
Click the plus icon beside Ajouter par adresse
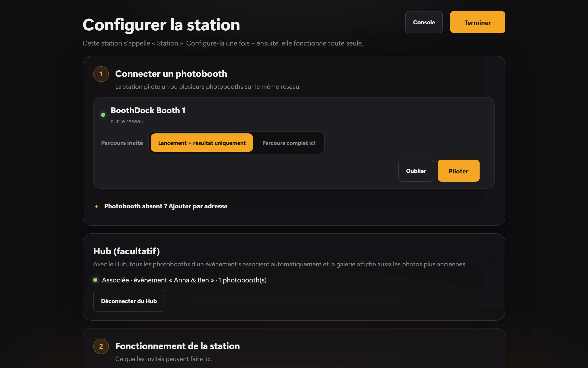tap(96, 206)
